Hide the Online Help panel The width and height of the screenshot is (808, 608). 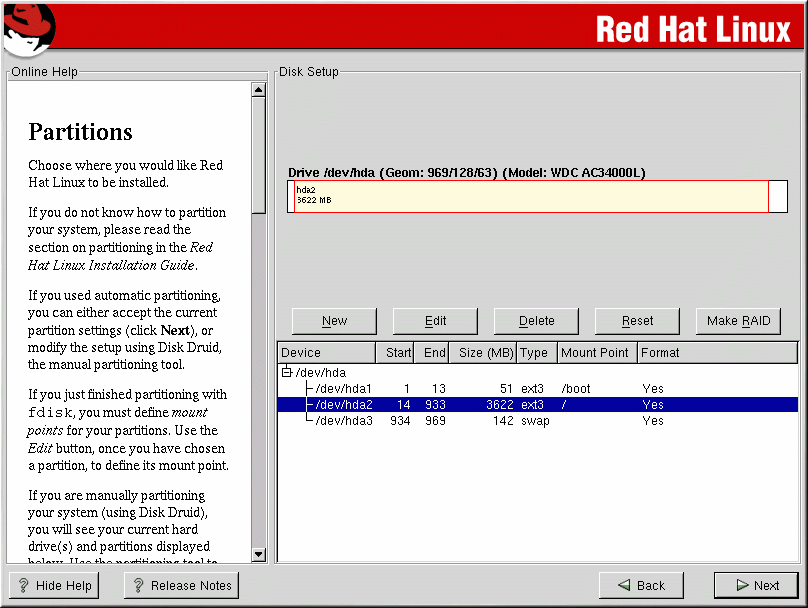click(54, 586)
